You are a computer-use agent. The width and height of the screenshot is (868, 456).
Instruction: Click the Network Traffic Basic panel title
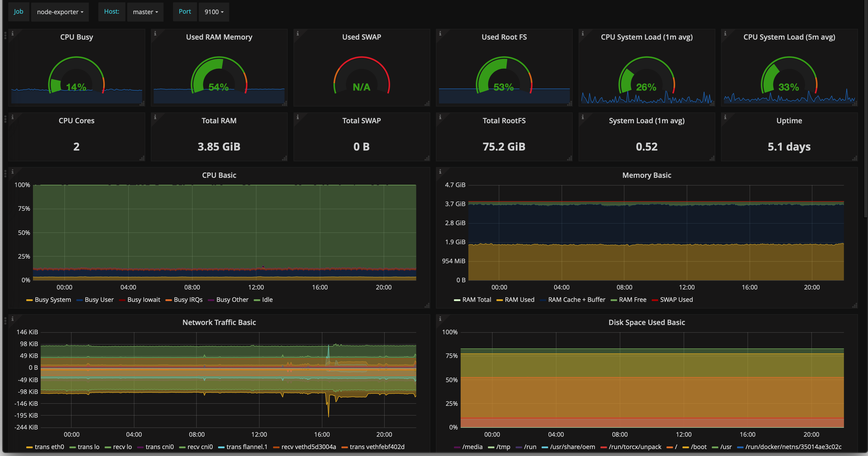[219, 322]
